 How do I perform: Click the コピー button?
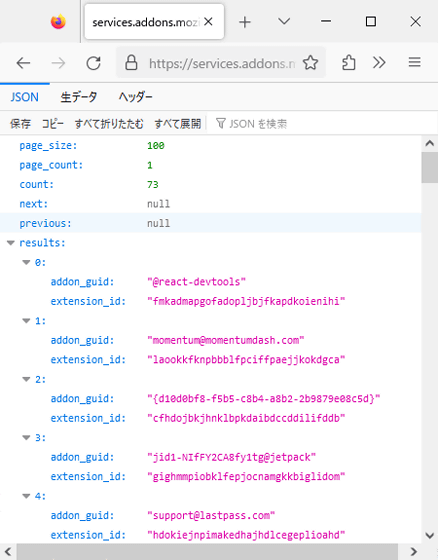53,124
